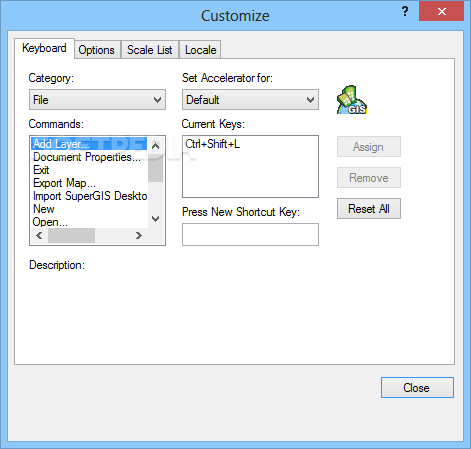
Task: Pick Export Map... from the Commands list
Action: click(x=89, y=183)
